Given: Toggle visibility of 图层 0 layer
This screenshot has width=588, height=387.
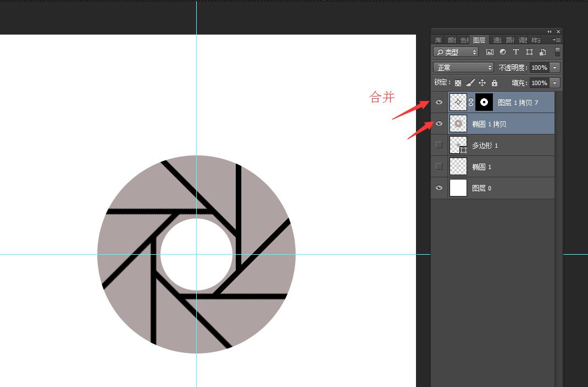Looking at the screenshot, I should pyautogui.click(x=439, y=188).
